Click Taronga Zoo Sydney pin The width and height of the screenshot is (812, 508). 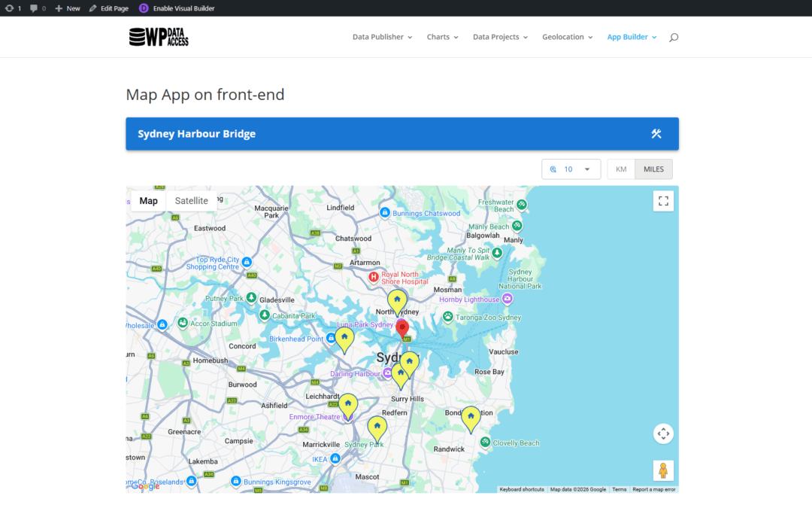pyautogui.click(x=448, y=317)
